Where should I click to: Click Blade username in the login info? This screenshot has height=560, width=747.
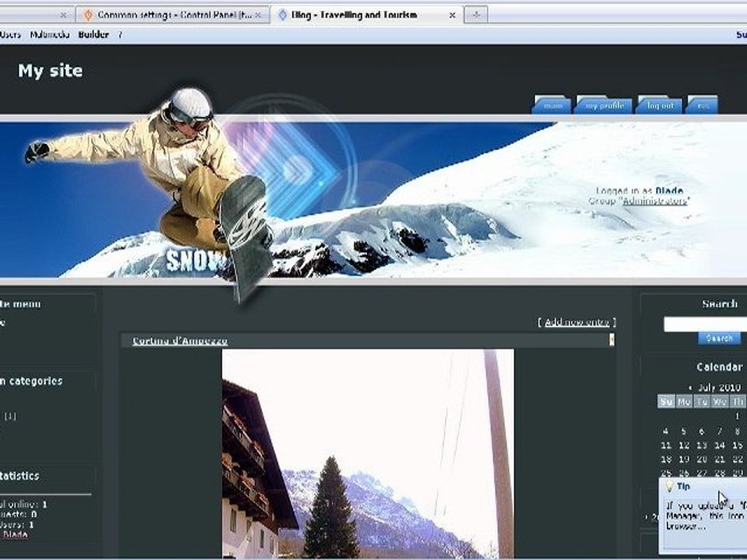[669, 191]
